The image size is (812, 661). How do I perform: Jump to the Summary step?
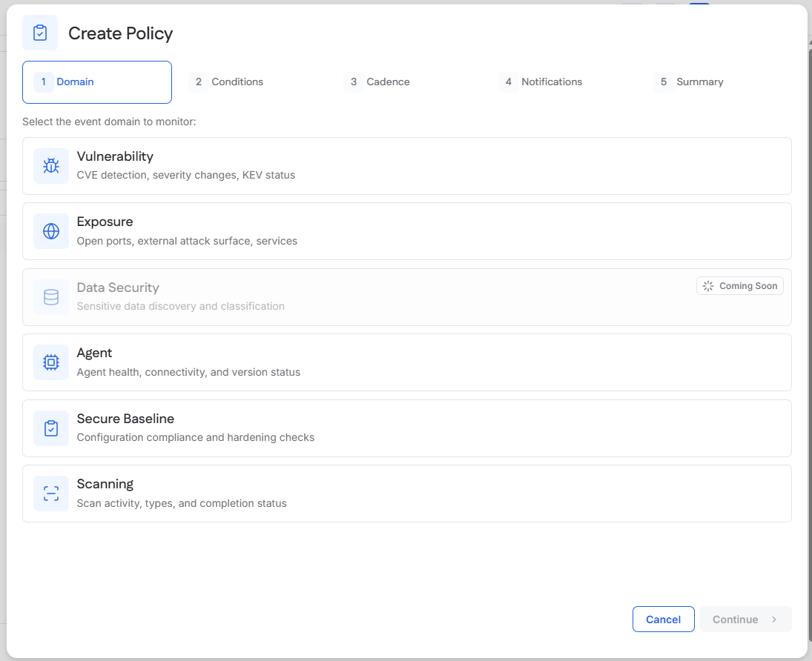click(688, 82)
